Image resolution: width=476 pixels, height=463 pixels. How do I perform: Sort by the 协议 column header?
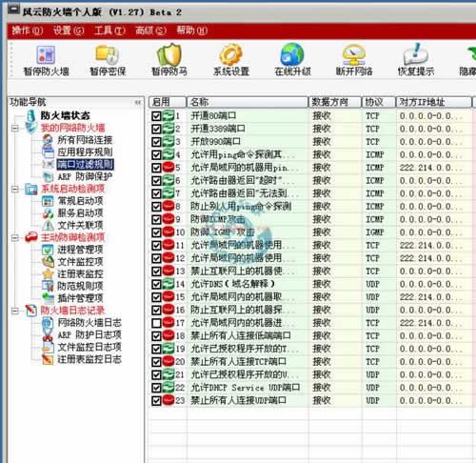[x=379, y=102]
